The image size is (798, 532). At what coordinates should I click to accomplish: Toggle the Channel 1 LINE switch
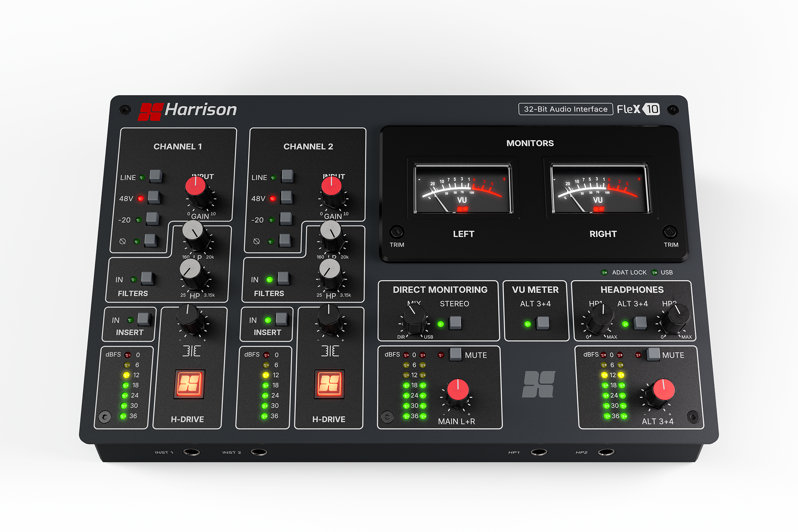(156, 176)
